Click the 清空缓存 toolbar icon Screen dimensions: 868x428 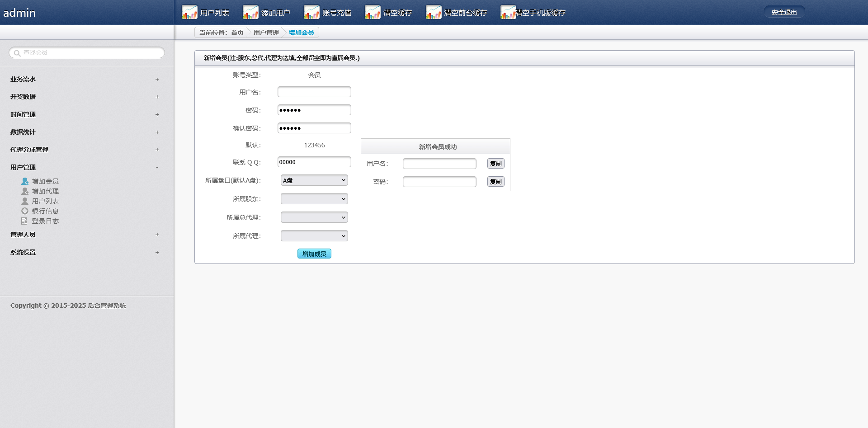(x=373, y=12)
